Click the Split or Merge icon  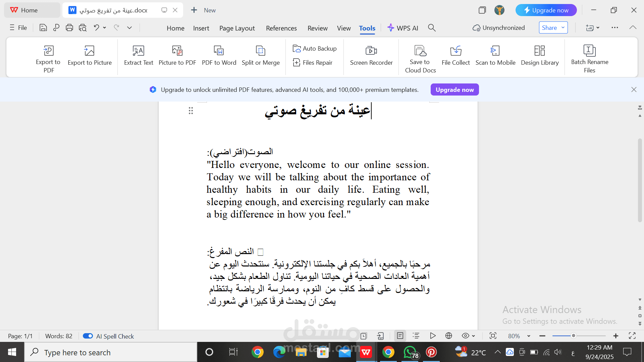(260, 51)
